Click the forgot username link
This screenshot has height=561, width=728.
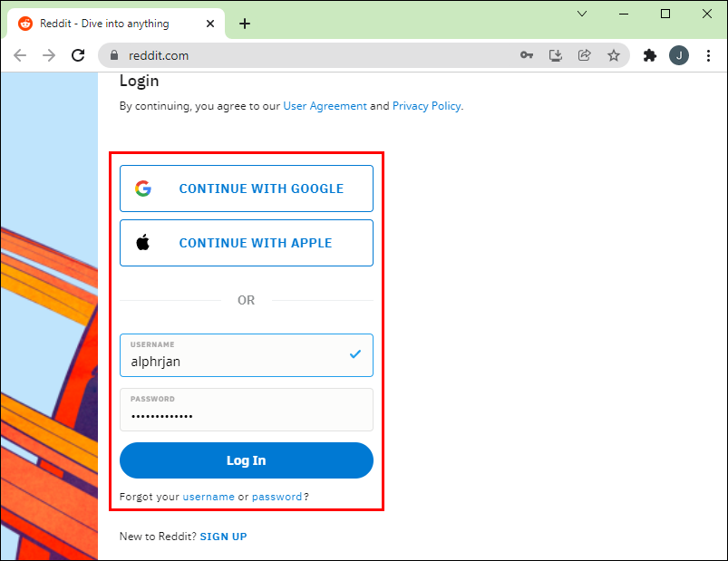[209, 497]
